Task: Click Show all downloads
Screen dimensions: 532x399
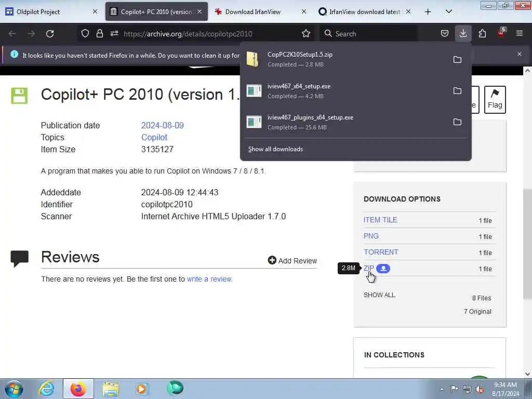Action: point(275,149)
